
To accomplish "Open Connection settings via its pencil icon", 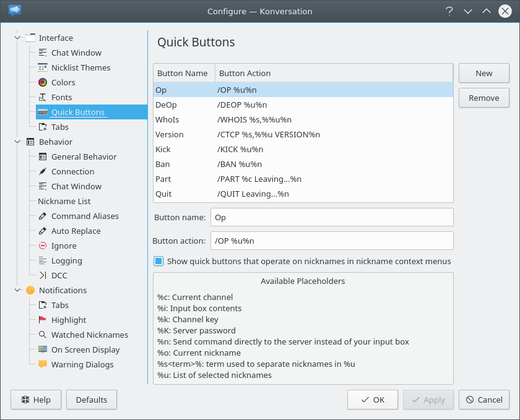I will point(41,171).
